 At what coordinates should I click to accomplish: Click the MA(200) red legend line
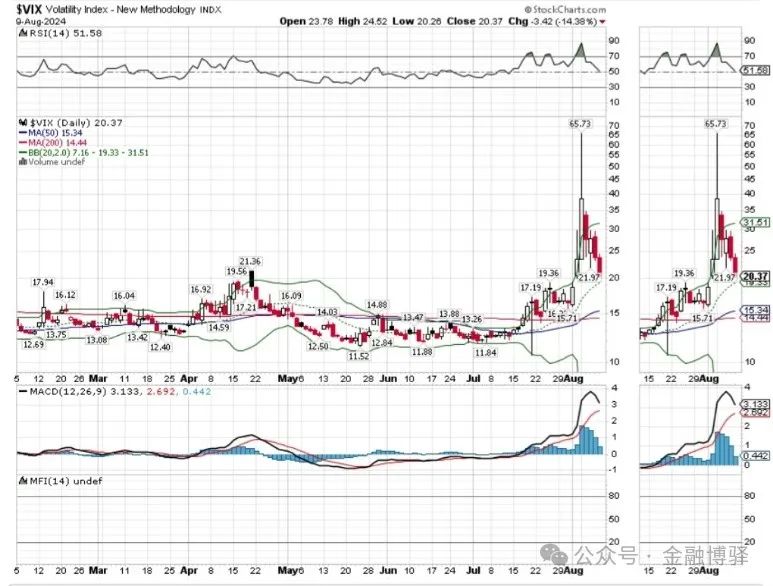click(23, 143)
